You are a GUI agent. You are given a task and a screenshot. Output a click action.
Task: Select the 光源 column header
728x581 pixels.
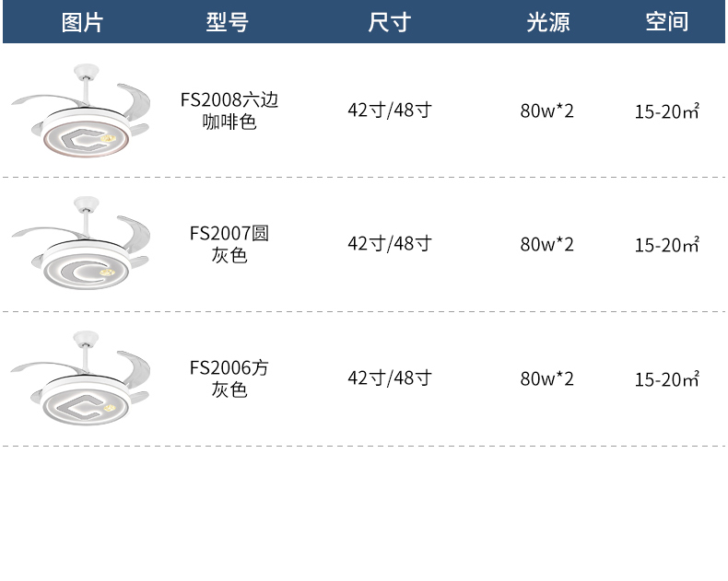coord(548,22)
